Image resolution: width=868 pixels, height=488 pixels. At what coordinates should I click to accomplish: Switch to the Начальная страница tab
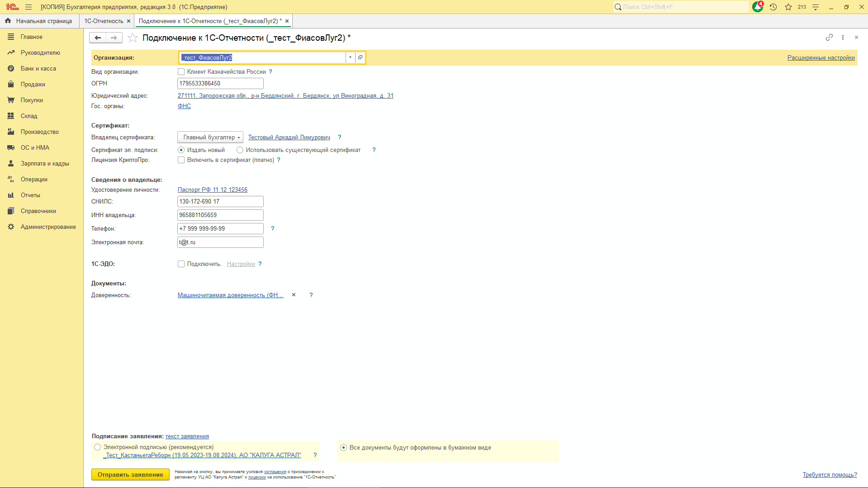tap(39, 21)
